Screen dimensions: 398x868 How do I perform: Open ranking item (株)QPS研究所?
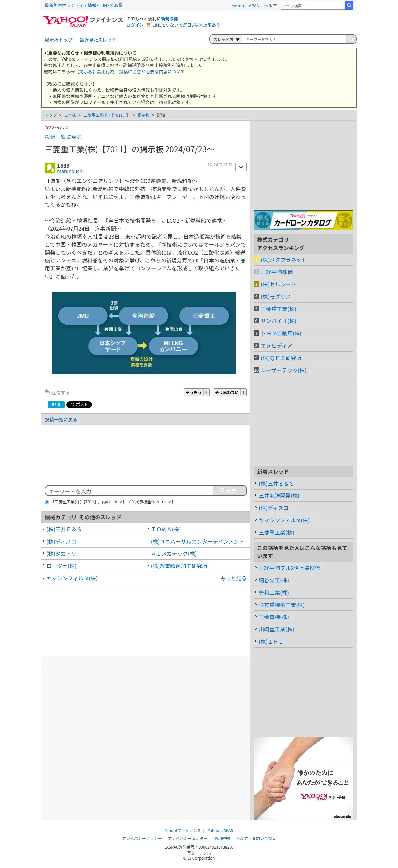pyautogui.click(x=281, y=358)
